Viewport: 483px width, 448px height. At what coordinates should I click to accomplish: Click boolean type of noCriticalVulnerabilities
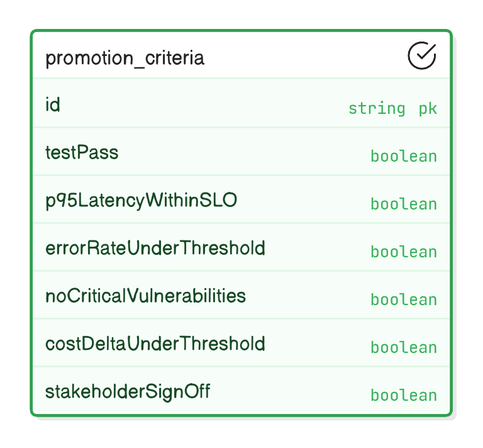point(404,300)
